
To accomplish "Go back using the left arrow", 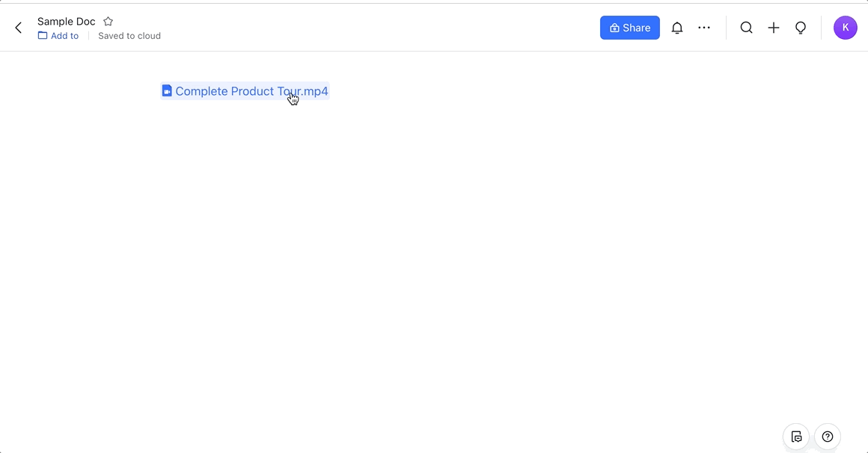I will pyautogui.click(x=19, y=28).
